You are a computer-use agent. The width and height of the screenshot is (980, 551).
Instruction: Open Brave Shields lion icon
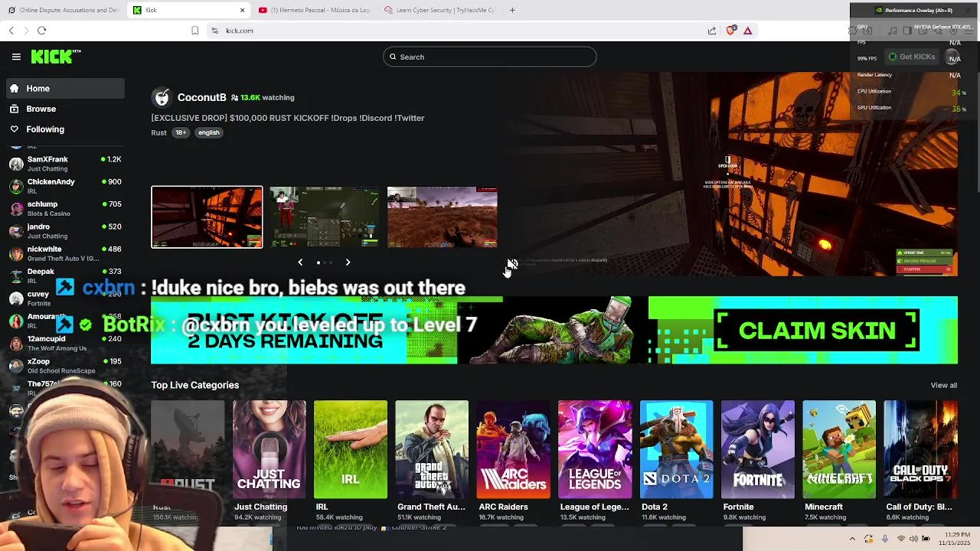(x=730, y=31)
